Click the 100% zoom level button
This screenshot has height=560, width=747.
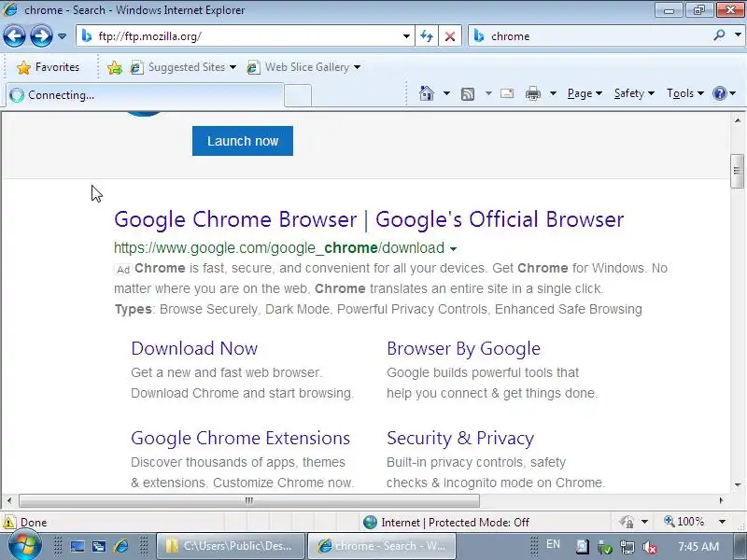click(684, 522)
